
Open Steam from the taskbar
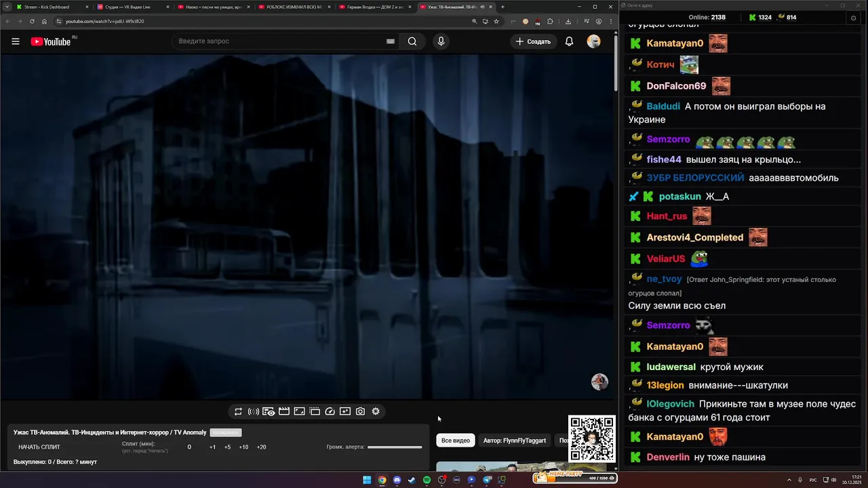(412, 480)
